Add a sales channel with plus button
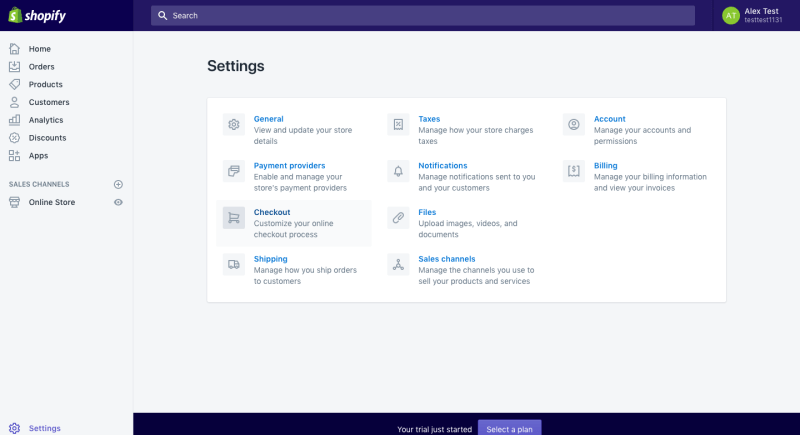The image size is (800, 435). (x=118, y=184)
